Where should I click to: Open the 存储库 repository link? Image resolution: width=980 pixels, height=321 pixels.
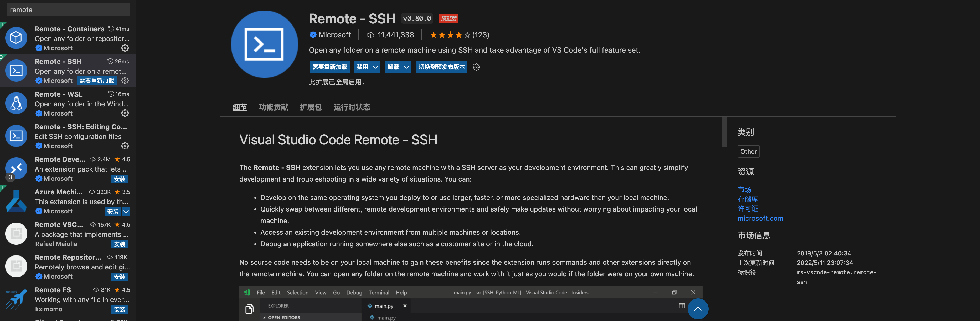pyautogui.click(x=747, y=199)
